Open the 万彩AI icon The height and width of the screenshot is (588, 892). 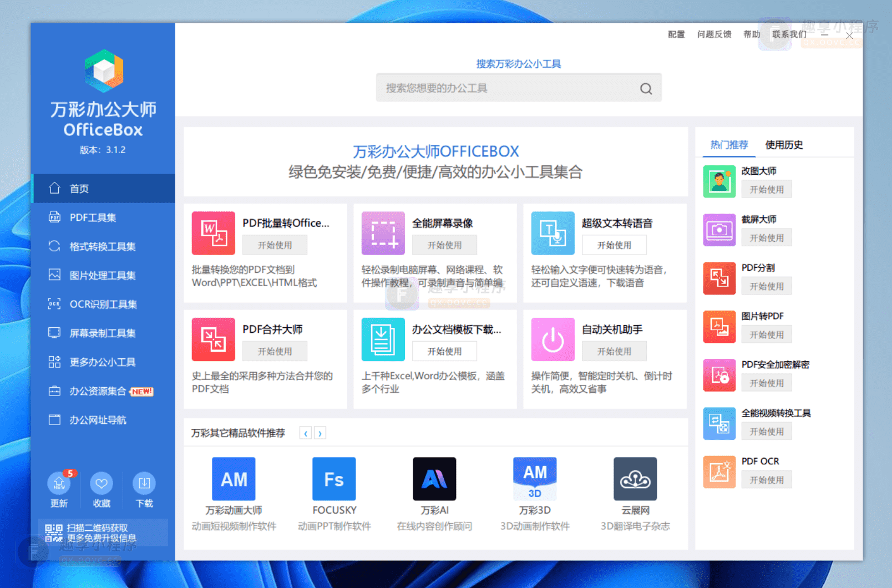[x=434, y=479]
